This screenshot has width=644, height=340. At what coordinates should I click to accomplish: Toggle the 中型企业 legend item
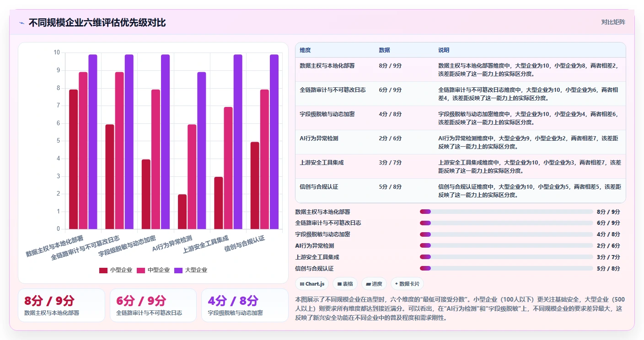point(153,270)
